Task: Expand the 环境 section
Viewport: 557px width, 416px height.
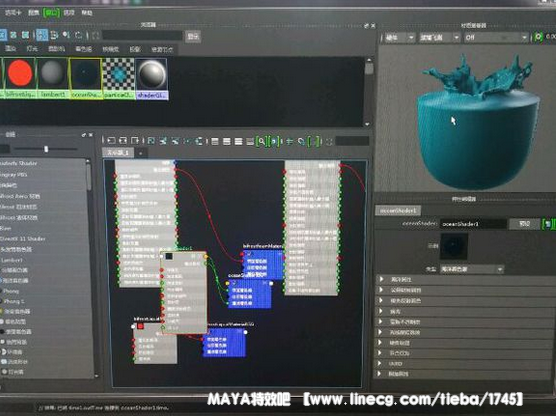Action: tap(465, 311)
